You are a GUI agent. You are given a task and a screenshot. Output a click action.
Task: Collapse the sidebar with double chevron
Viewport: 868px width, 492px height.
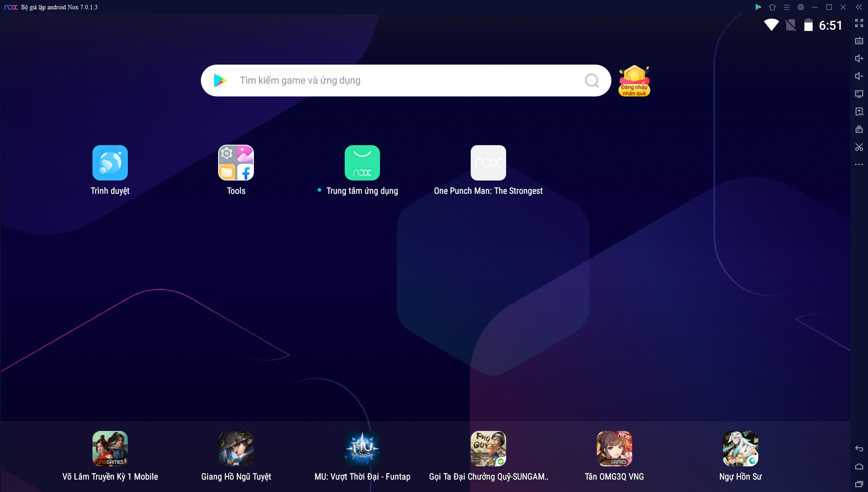point(859,7)
